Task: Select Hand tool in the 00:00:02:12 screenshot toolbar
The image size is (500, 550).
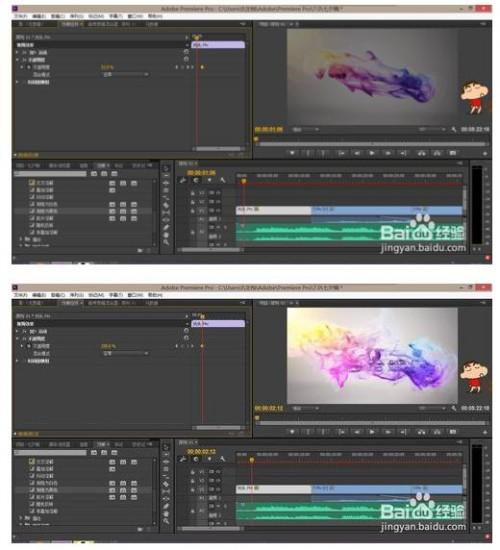Action: (166, 514)
